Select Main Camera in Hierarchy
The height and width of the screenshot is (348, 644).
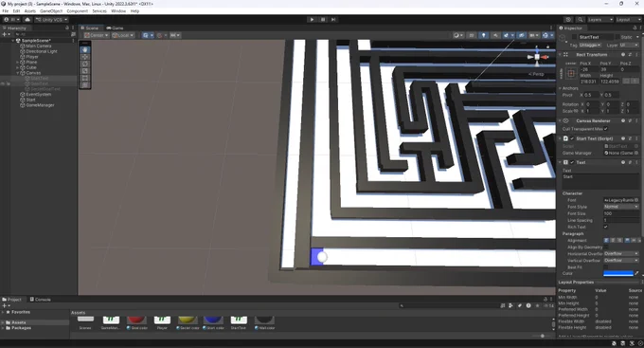pos(38,46)
